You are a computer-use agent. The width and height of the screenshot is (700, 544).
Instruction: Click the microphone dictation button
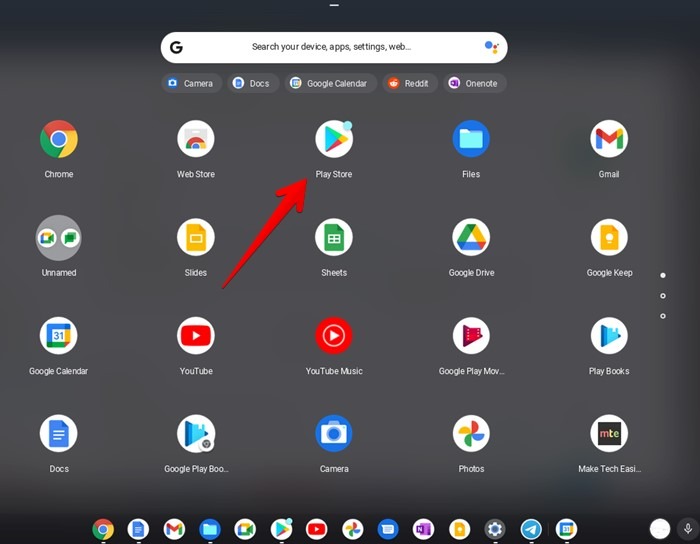[x=688, y=529]
